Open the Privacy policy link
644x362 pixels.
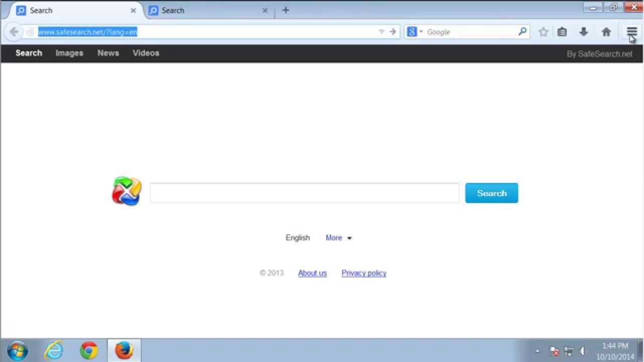tap(364, 273)
